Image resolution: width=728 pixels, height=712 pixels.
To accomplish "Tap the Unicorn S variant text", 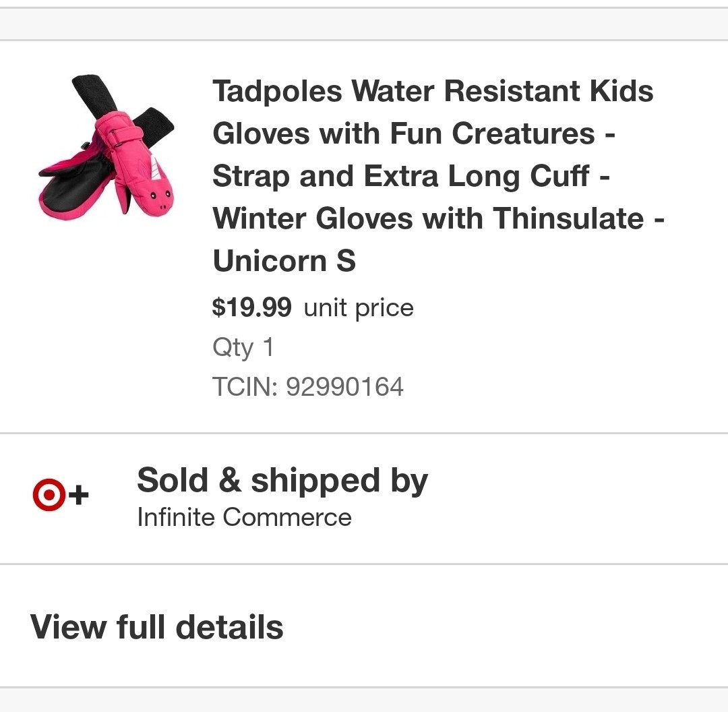I will click(284, 261).
